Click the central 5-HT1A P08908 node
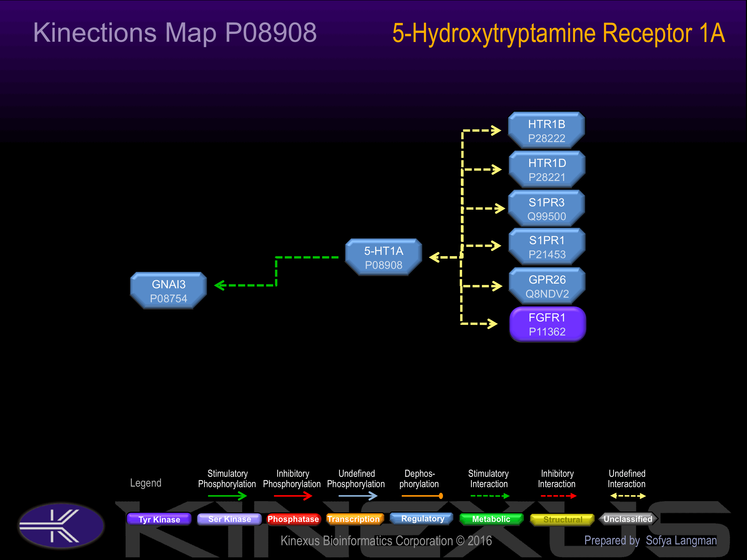747x560 pixels. click(384, 257)
